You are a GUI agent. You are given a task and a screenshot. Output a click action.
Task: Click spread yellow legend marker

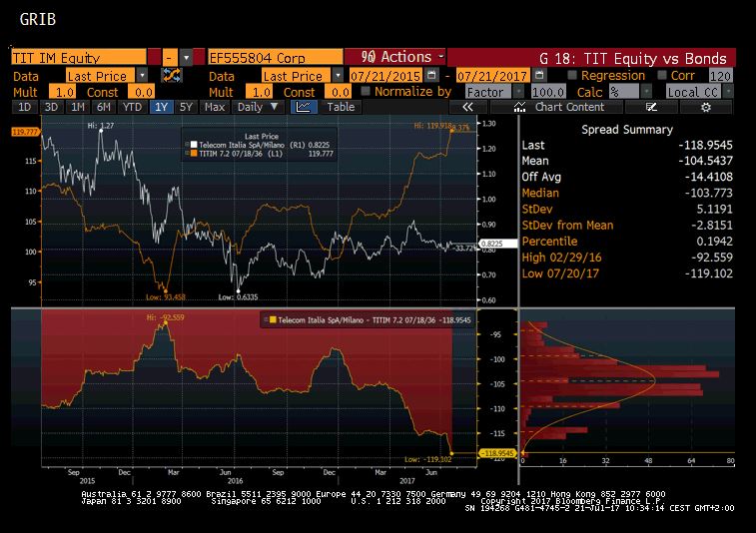click(x=273, y=320)
